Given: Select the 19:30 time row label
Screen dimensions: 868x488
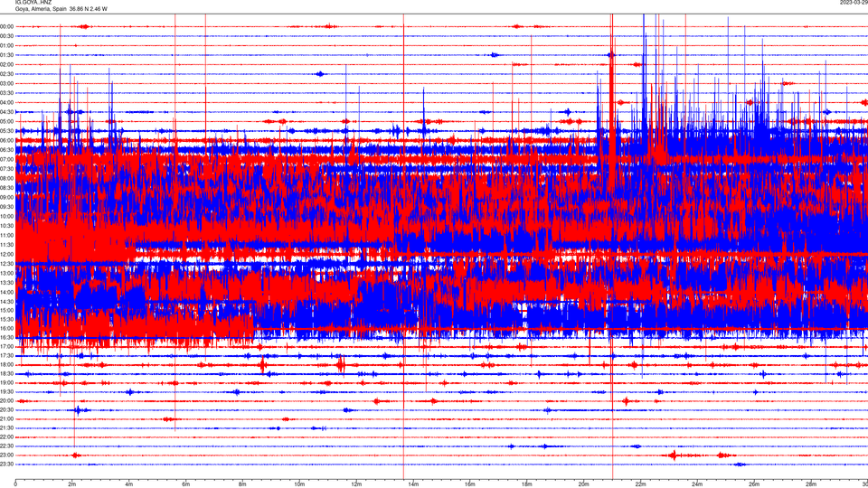Looking at the screenshot, I should (6, 392).
